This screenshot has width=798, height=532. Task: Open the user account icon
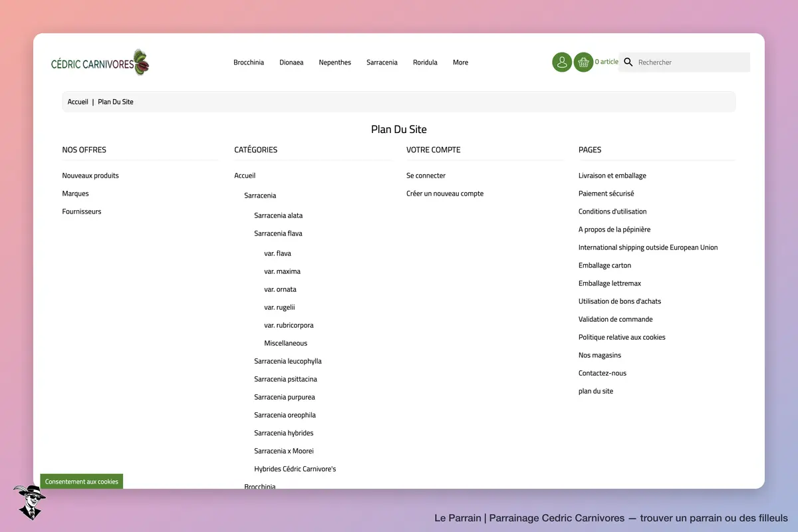click(562, 63)
